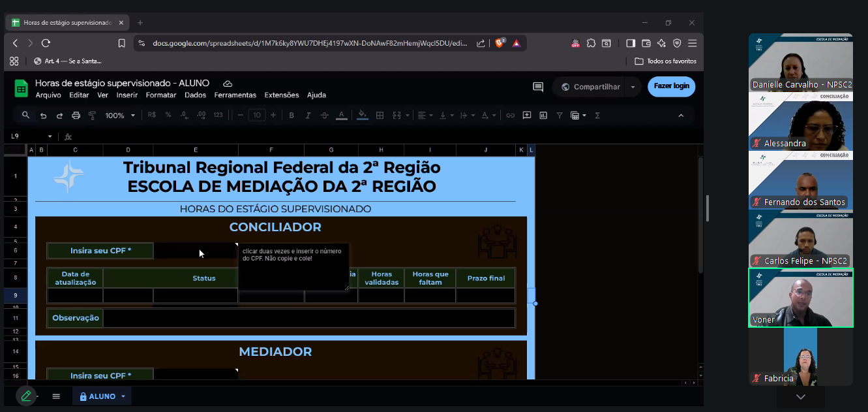Open the zoom 100% dropdown

tap(120, 115)
